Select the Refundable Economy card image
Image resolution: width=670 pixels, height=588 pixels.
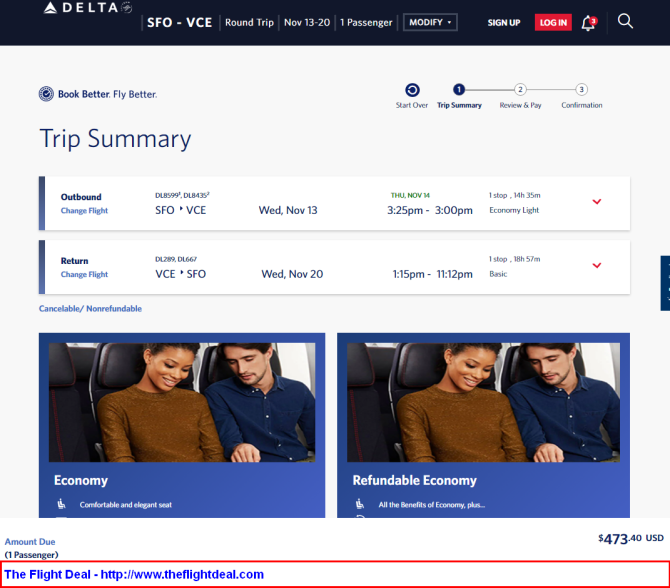(x=483, y=402)
